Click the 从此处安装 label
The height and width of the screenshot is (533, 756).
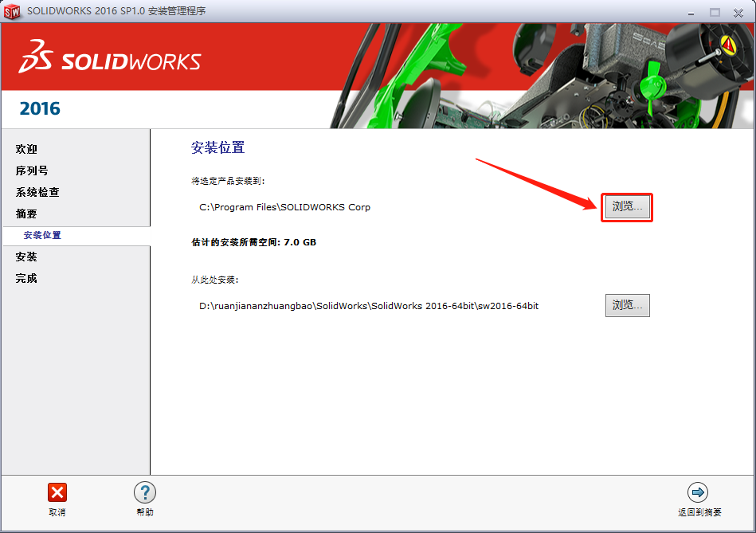coord(215,280)
